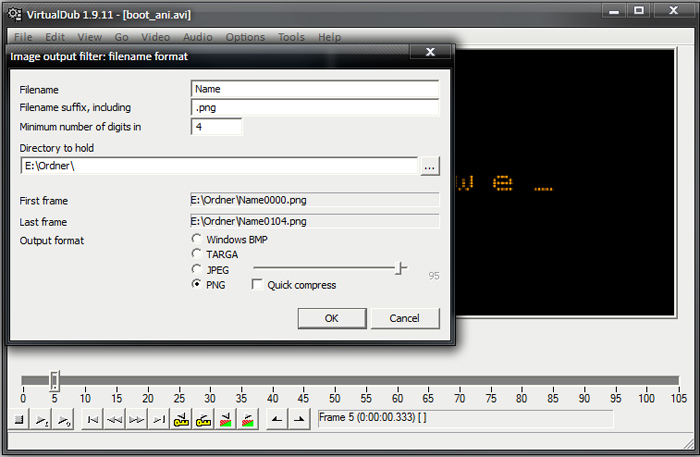Click timeline marker labeled 100

[646, 398]
